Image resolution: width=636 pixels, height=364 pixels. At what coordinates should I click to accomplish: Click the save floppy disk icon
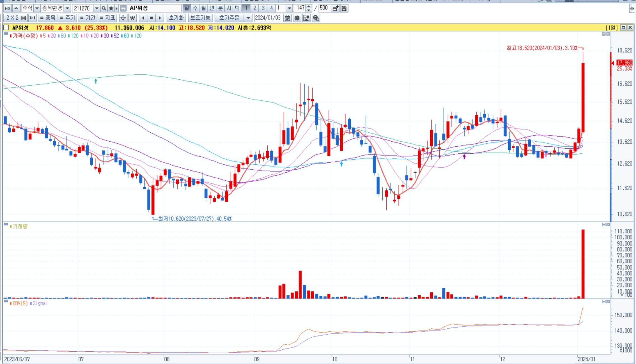tap(344, 8)
